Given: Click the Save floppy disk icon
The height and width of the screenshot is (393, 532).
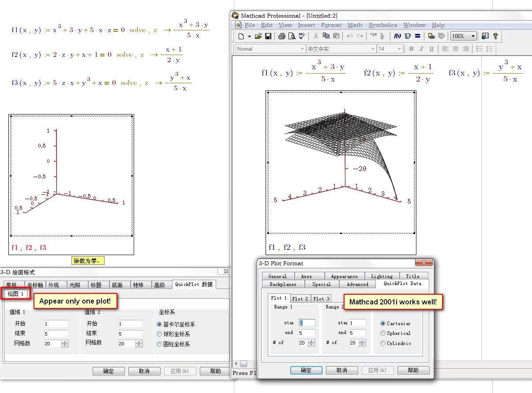Looking at the screenshot, I should tap(268, 36).
